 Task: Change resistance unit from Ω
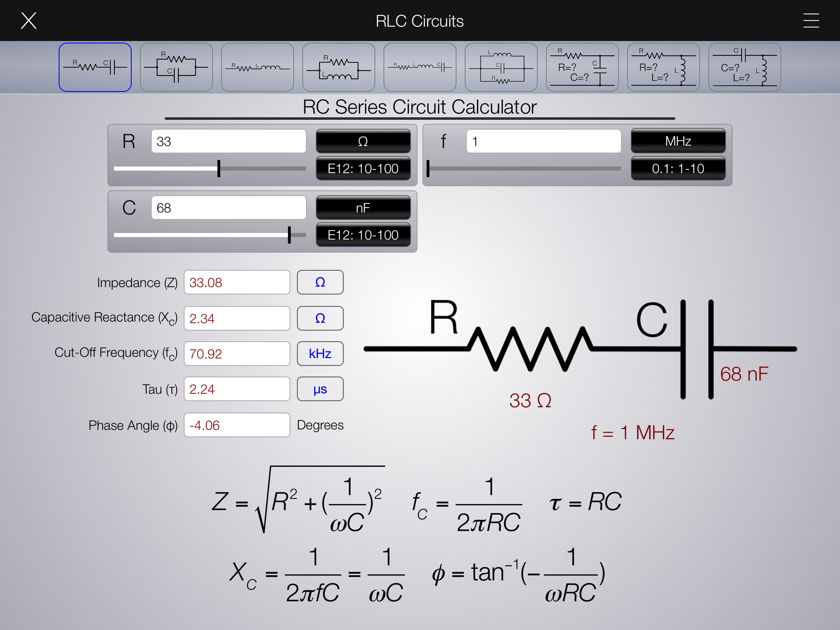coord(363,141)
